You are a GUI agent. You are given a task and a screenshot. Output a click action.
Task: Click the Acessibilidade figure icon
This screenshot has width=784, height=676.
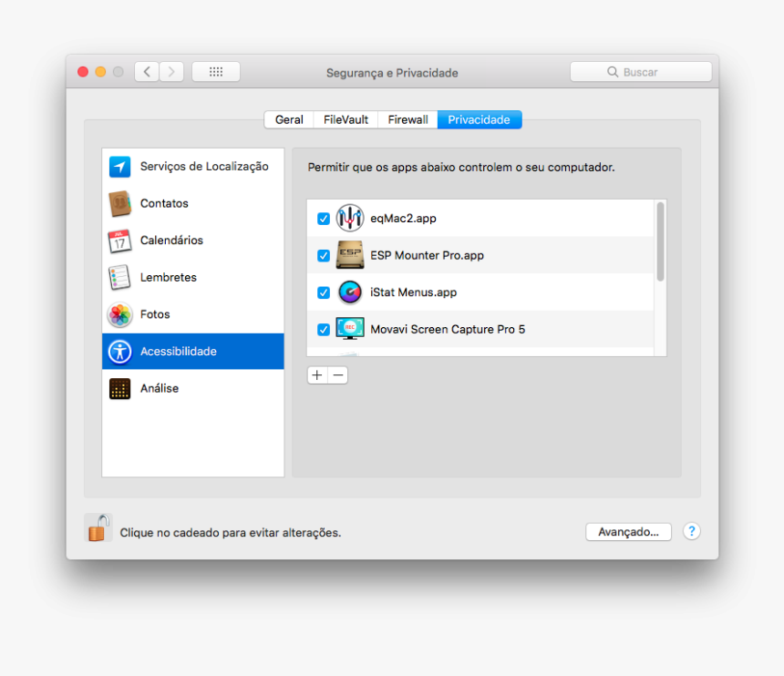click(x=120, y=352)
